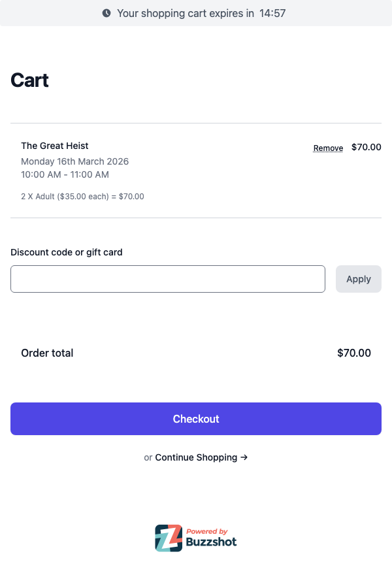Click the 2 X Adult ticket breakdown line
The image size is (392, 588).
pos(83,196)
